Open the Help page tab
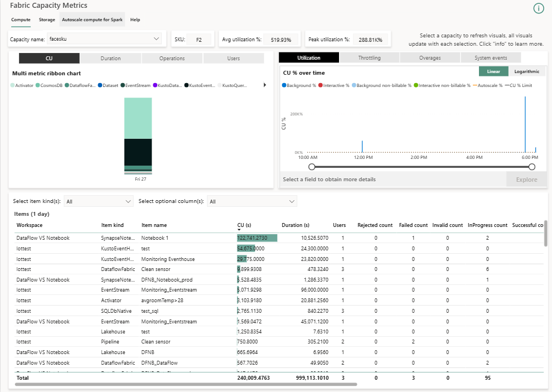The height and width of the screenshot is (392, 552). [x=135, y=20]
